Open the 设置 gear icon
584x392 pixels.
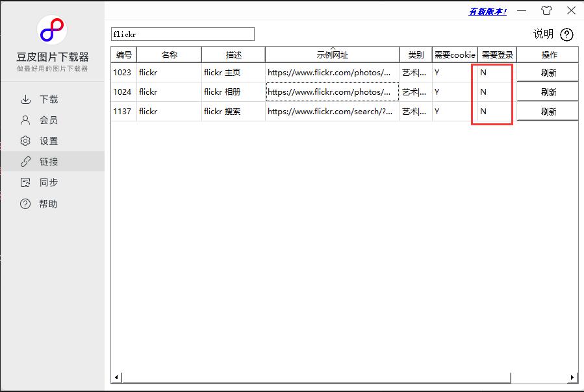click(x=25, y=141)
